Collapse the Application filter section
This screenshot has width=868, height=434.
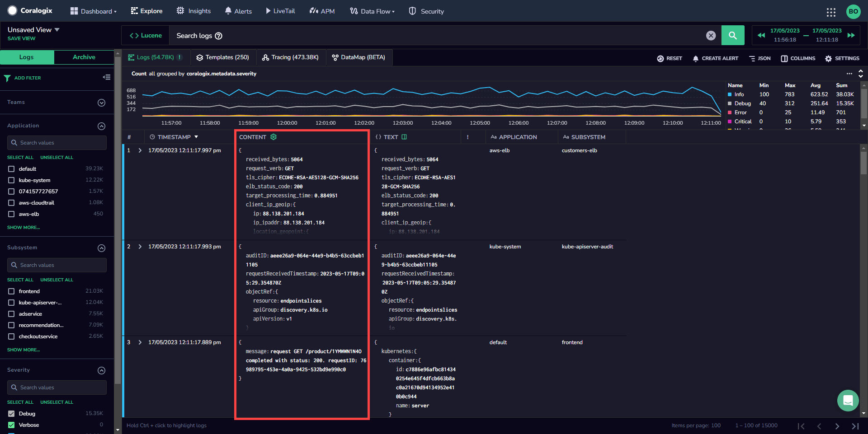(x=102, y=126)
